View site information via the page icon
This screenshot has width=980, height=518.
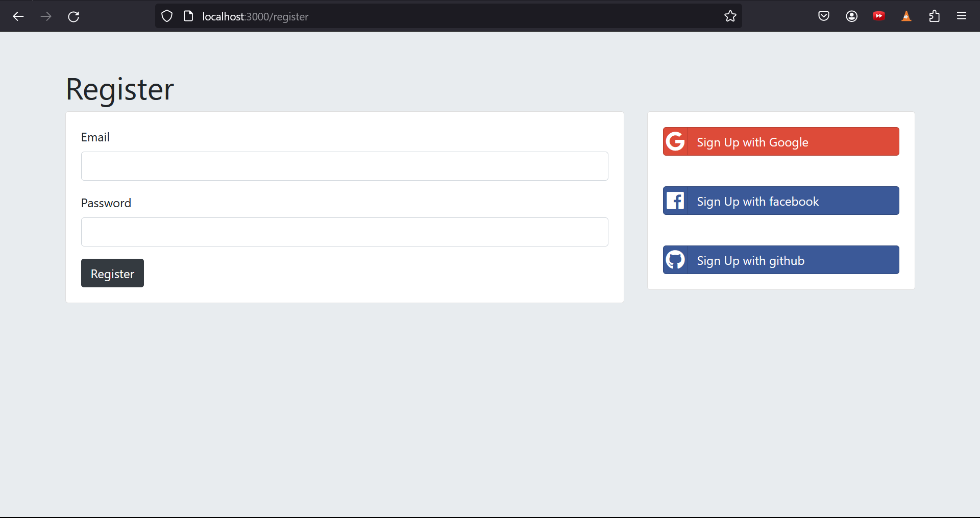[x=188, y=16]
